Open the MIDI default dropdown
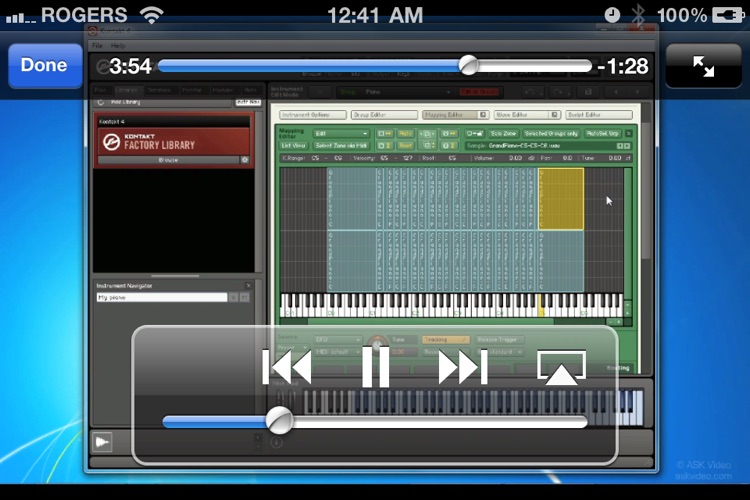 (x=337, y=352)
